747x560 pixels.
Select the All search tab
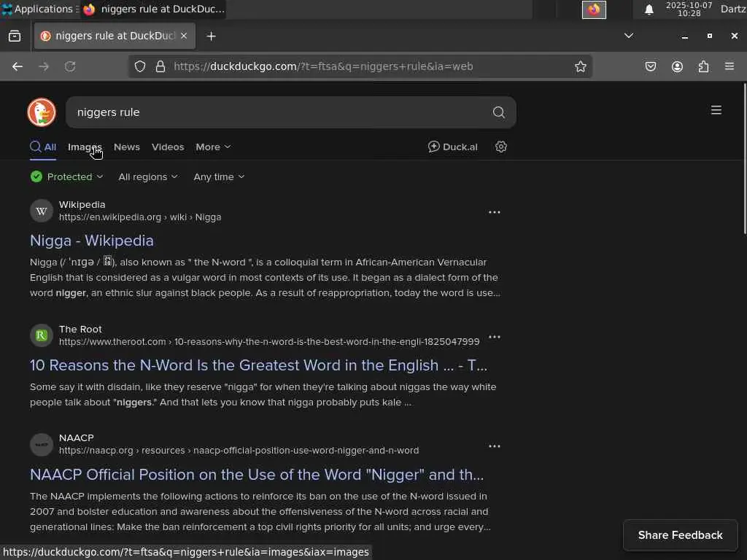tap(43, 147)
